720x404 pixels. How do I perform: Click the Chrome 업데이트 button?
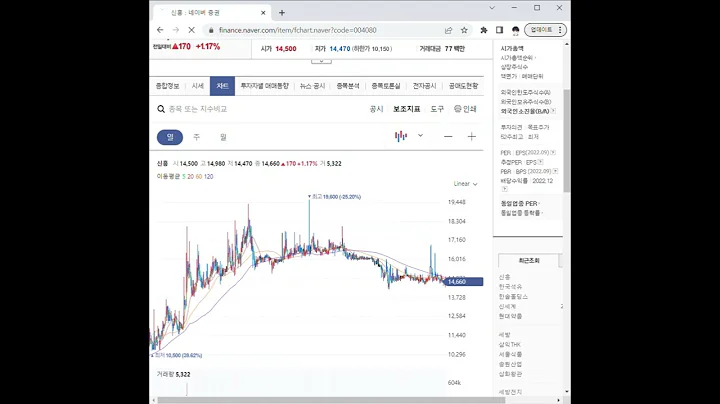pyautogui.click(x=541, y=30)
